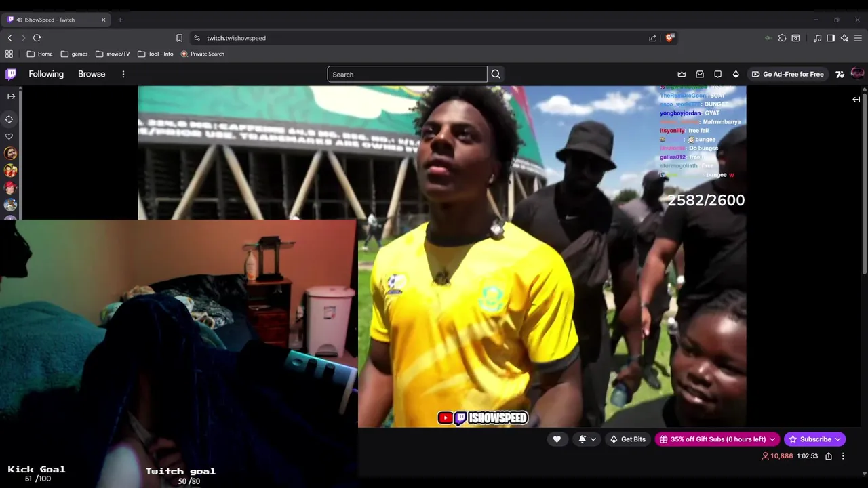Click the main stream video player
The image size is (868, 488).
tap(441, 256)
